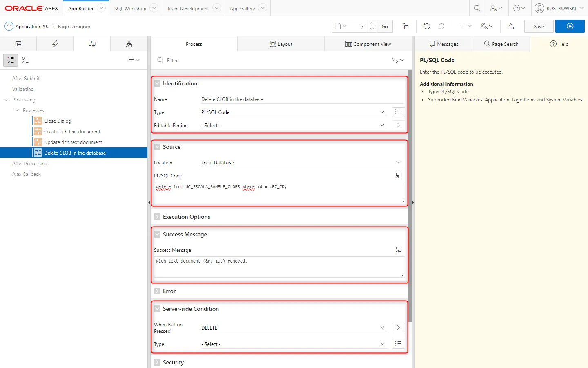Collapse the Identification section

click(157, 83)
